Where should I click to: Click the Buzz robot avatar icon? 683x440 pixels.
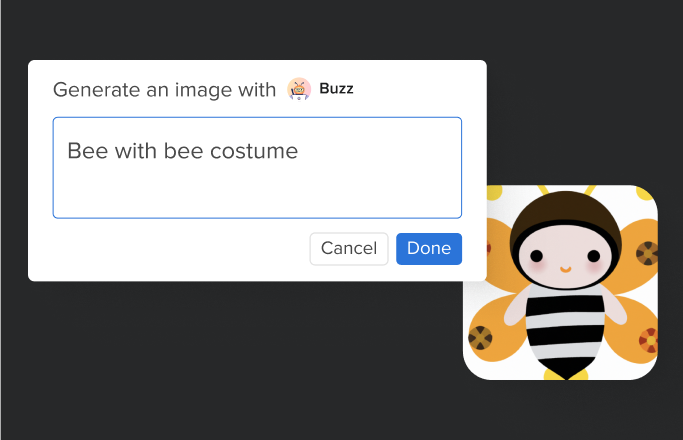pos(299,89)
